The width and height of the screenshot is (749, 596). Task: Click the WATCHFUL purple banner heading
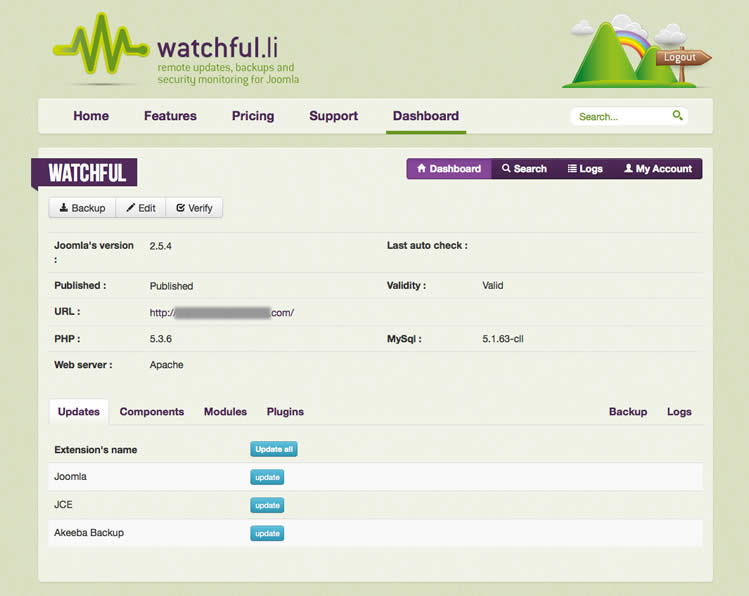85,172
